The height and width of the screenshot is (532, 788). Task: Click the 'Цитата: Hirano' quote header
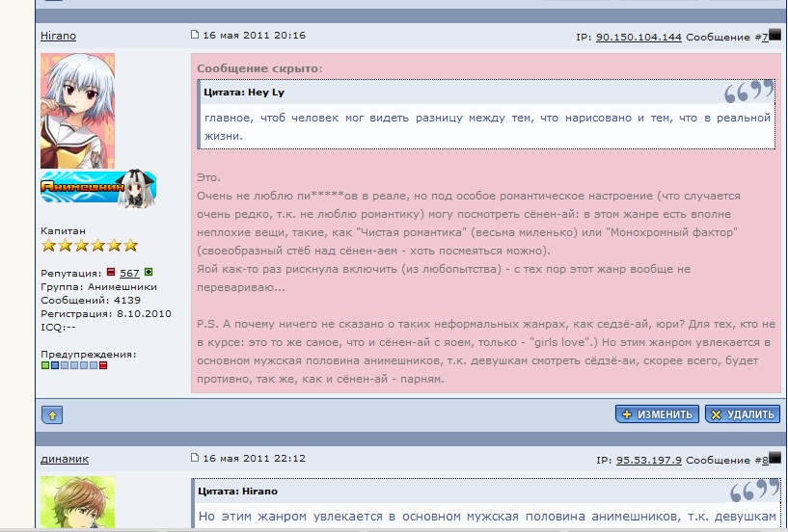click(237, 492)
